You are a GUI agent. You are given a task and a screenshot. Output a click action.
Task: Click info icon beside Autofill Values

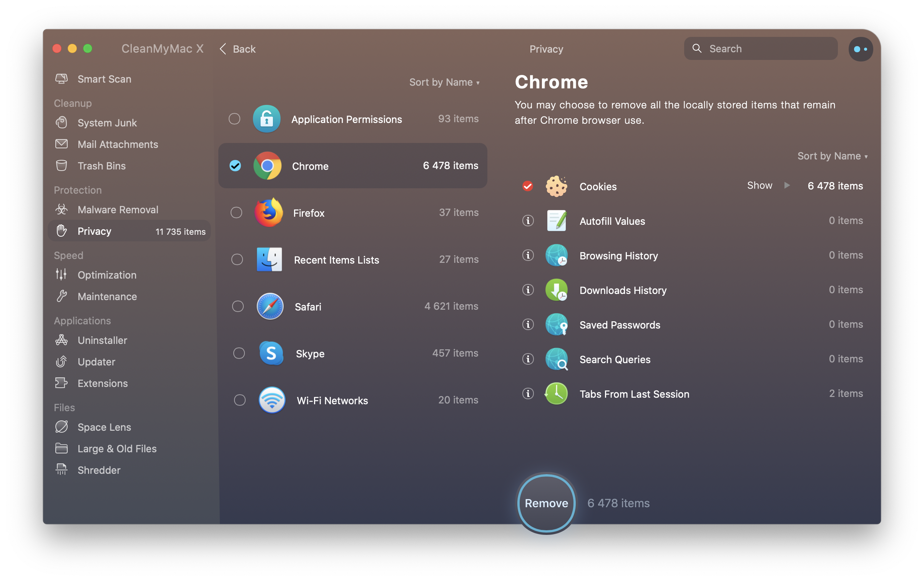click(x=528, y=221)
